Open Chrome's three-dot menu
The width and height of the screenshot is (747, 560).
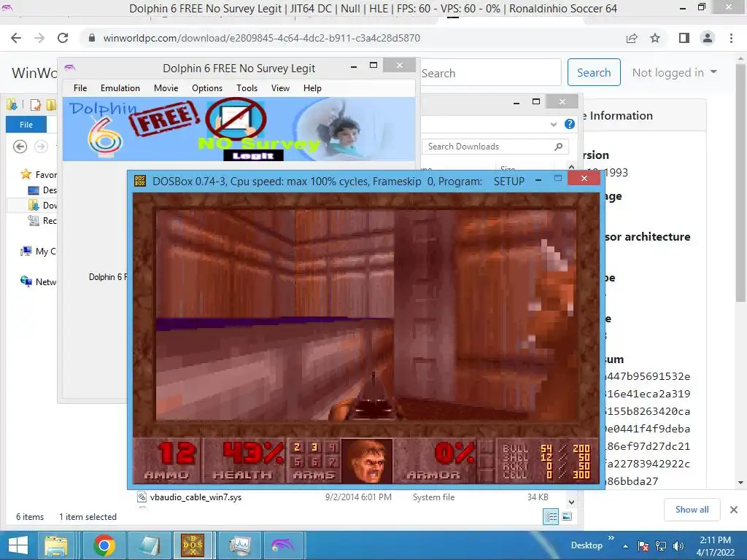731,38
